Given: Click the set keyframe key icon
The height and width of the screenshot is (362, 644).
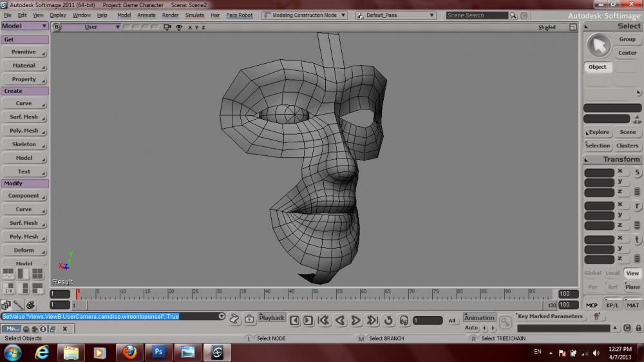Looking at the screenshot, I should coord(505,323).
